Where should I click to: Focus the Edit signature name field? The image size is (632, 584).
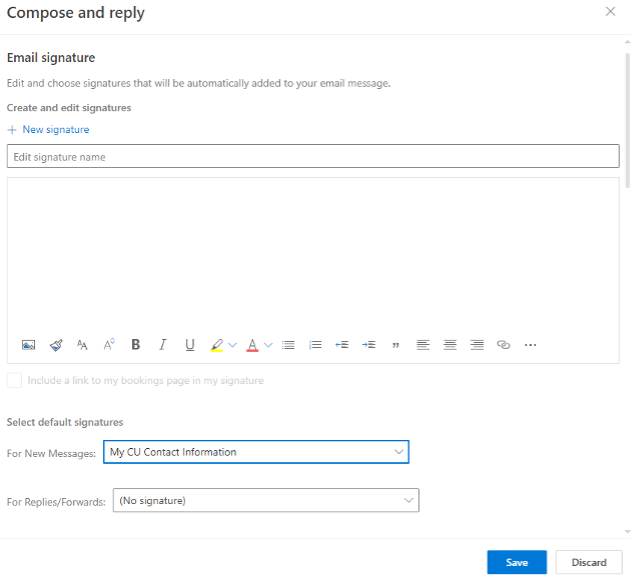pos(313,156)
